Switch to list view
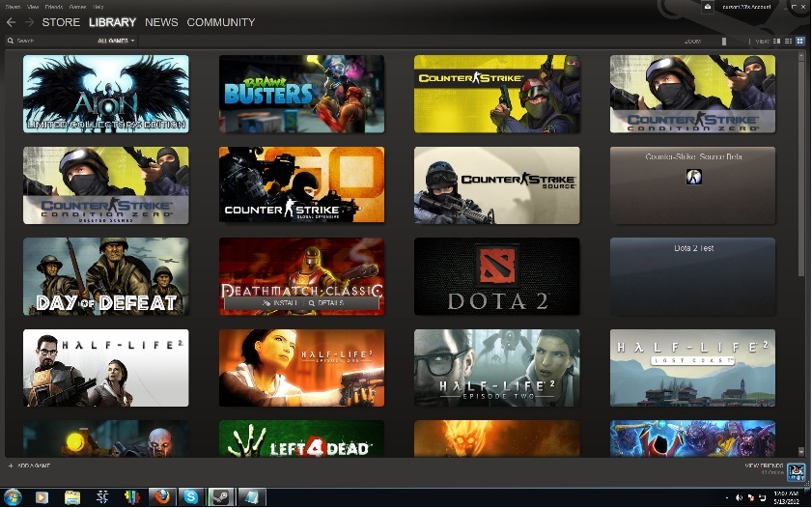 click(x=788, y=41)
